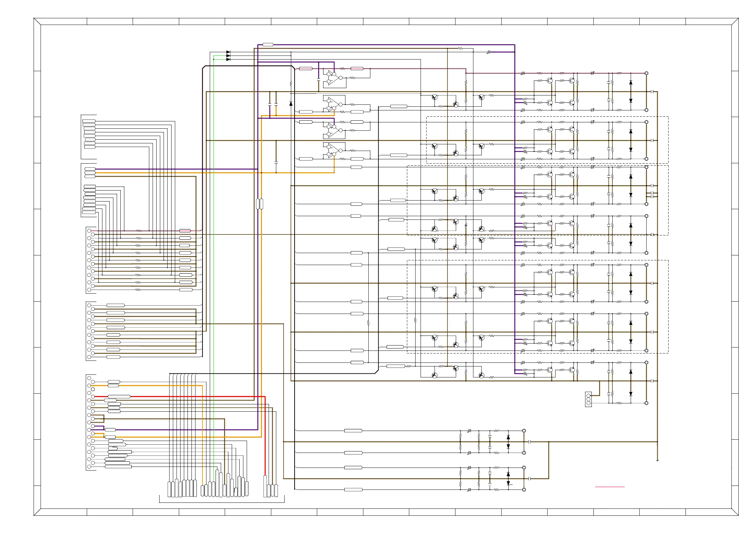Screen dimensions: 754x560
Task: Select the resistor on the top brown wire
Action: [x=460, y=49]
